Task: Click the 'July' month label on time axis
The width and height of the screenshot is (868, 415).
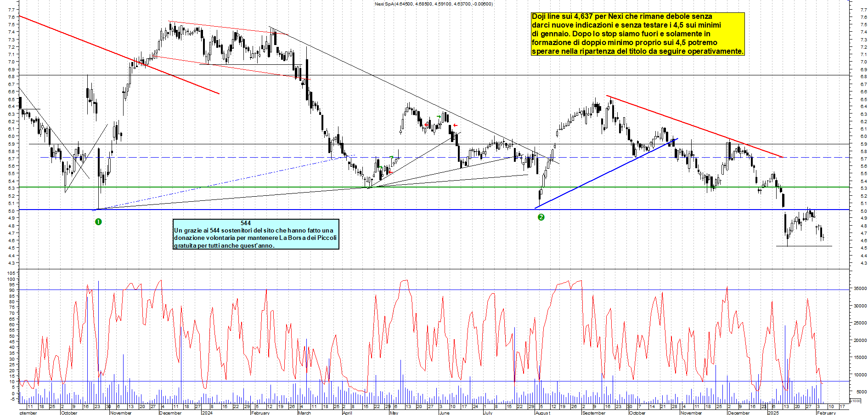Action: [x=488, y=413]
